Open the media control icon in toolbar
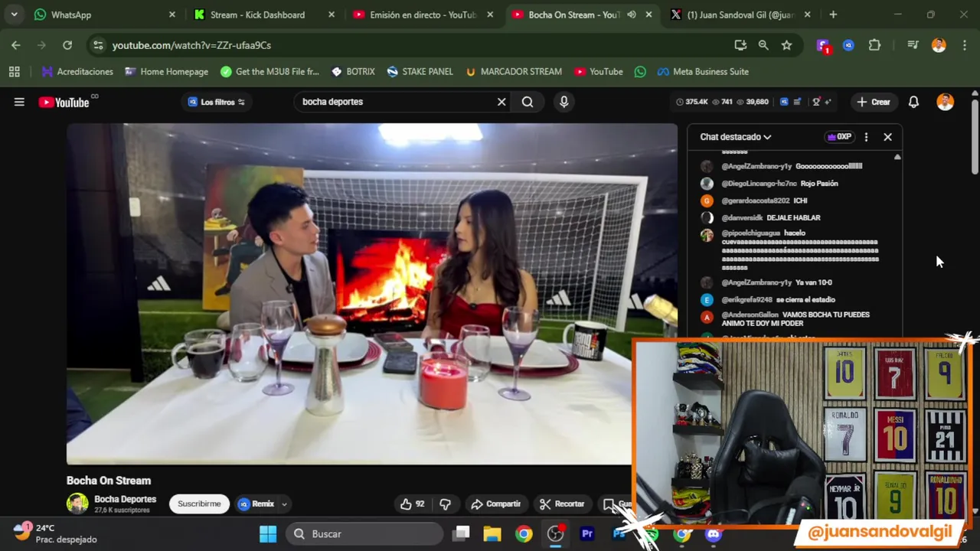Image resolution: width=980 pixels, height=551 pixels. pos(913,45)
